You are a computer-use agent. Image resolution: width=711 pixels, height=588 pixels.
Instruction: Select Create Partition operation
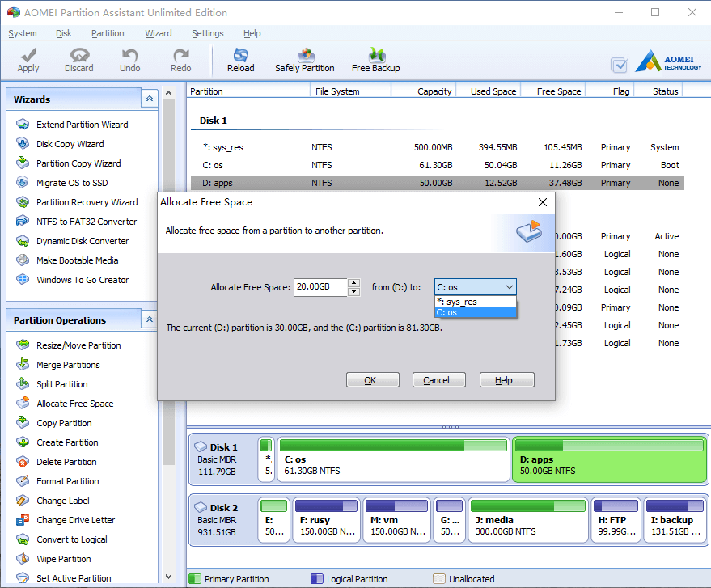[67, 443]
